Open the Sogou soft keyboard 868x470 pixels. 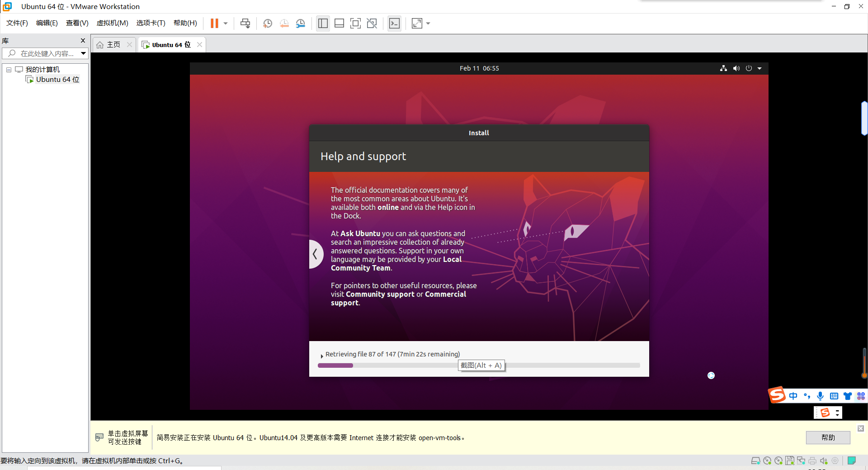[834, 396]
